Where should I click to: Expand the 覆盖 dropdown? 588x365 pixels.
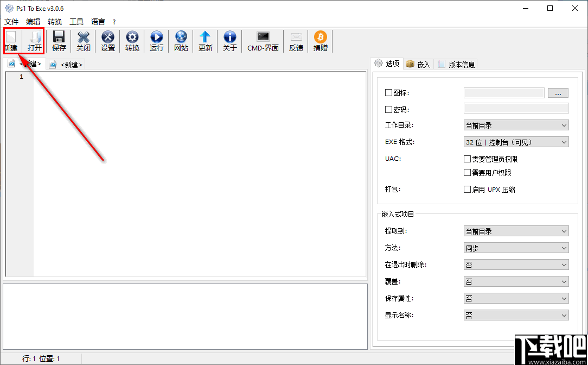516,281
